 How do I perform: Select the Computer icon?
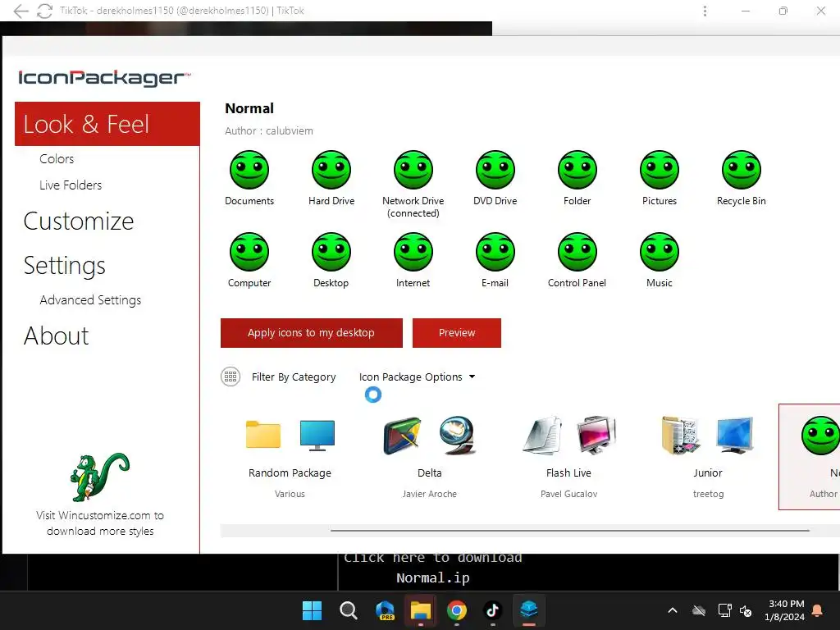[249, 252]
